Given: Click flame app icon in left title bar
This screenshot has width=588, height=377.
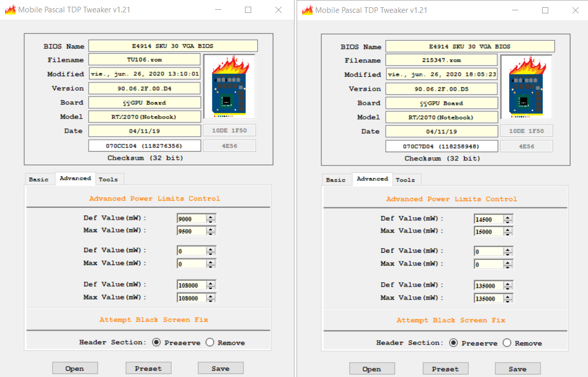Looking at the screenshot, I should 10,10.
